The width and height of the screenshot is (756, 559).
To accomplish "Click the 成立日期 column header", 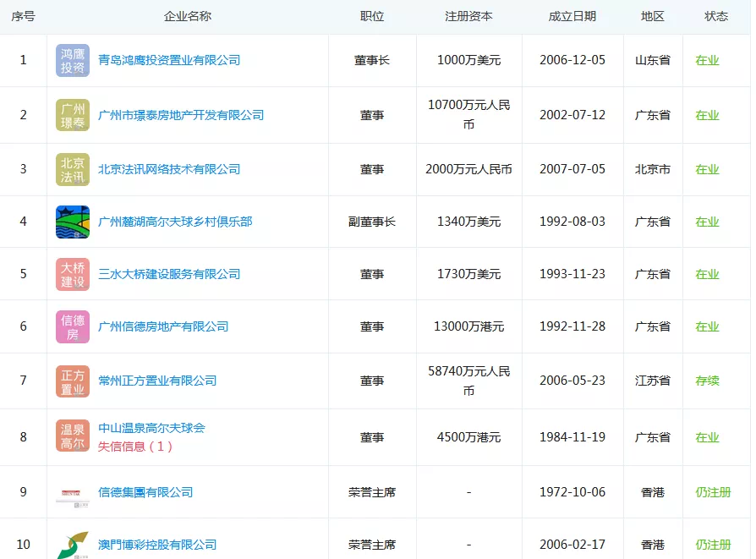I will point(572,16).
